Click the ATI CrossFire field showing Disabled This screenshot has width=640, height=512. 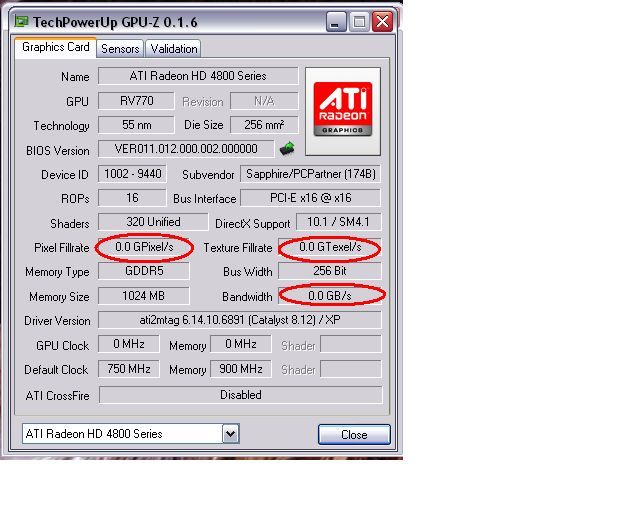[241, 395]
